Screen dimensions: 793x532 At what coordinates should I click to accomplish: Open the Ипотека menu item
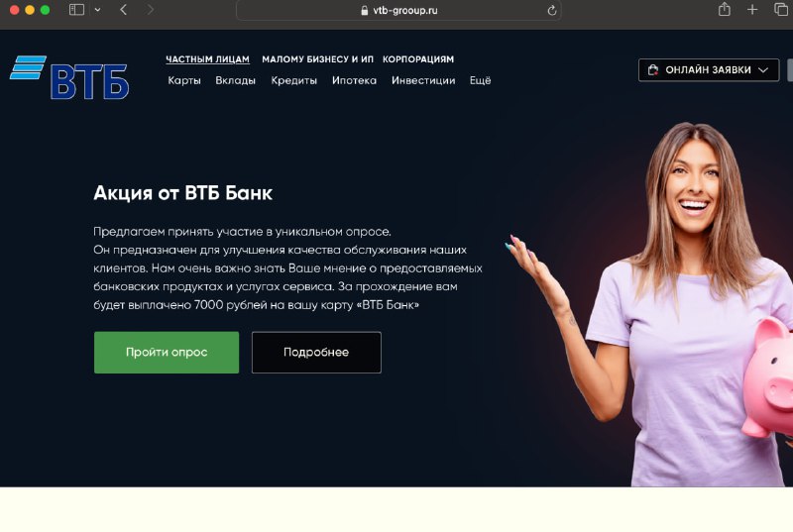(x=354, y=80)
